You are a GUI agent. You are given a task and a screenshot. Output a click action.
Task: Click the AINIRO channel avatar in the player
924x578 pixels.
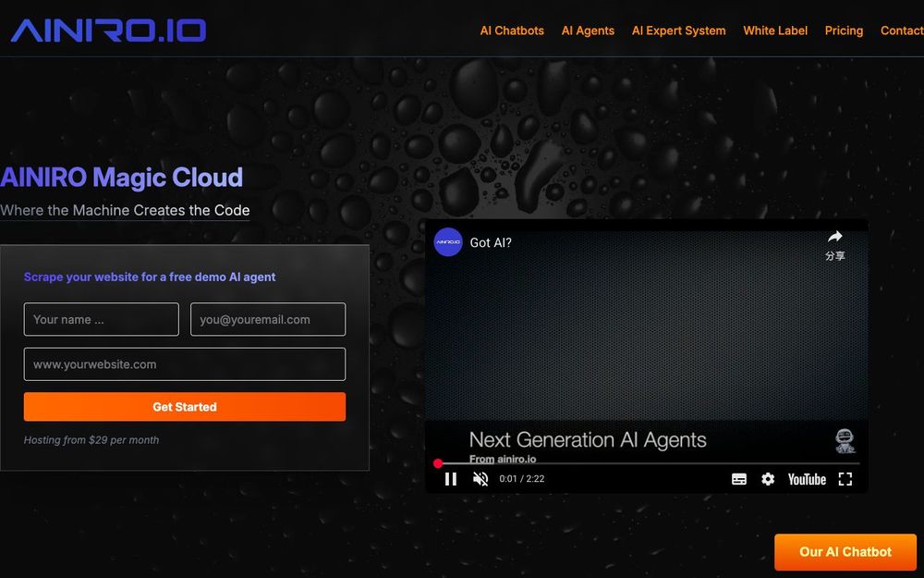[447, 242]
